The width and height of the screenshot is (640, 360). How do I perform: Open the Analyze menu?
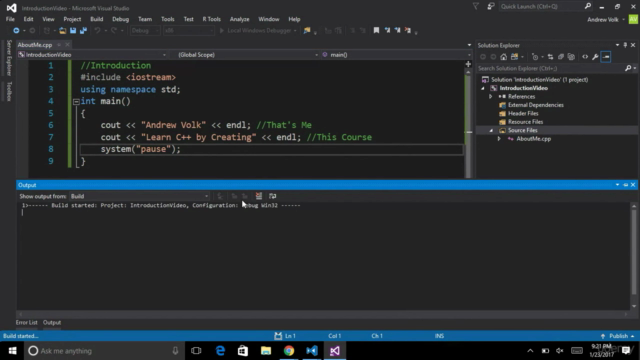(240, 19)
